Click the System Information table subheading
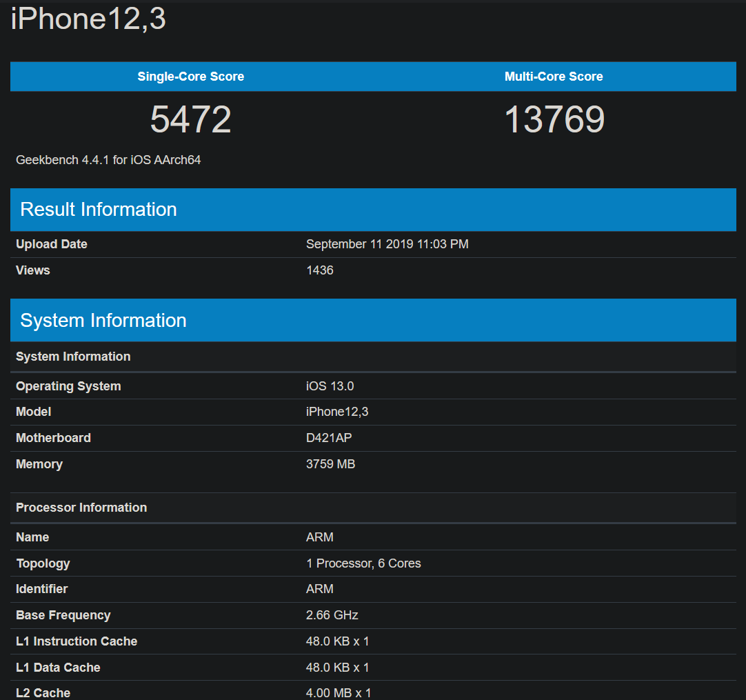This screenshot has height=700, width=746. click(73, 357)
